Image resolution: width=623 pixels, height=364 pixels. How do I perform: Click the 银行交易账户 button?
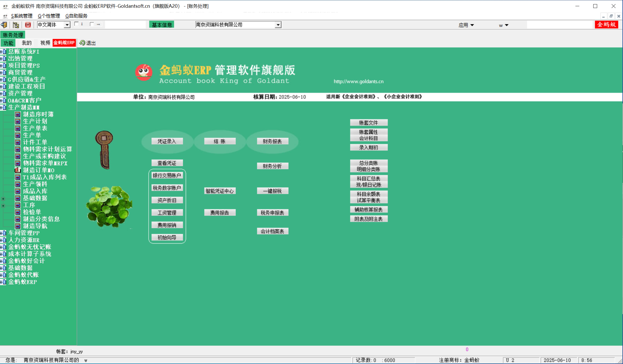pyautogui.click(x=167, y=175)
